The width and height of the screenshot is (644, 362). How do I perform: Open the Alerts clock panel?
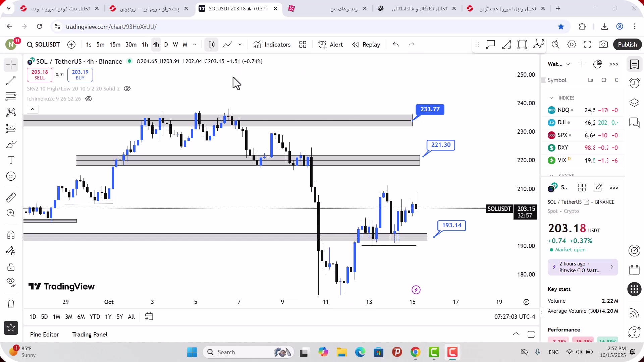[634, 83]
